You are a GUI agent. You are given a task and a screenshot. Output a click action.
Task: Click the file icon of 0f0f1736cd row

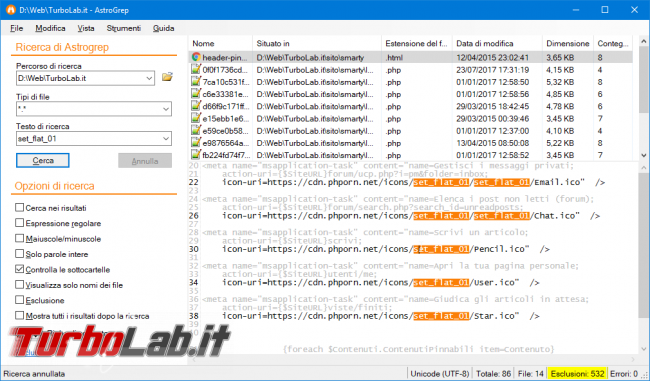(196, 69)
